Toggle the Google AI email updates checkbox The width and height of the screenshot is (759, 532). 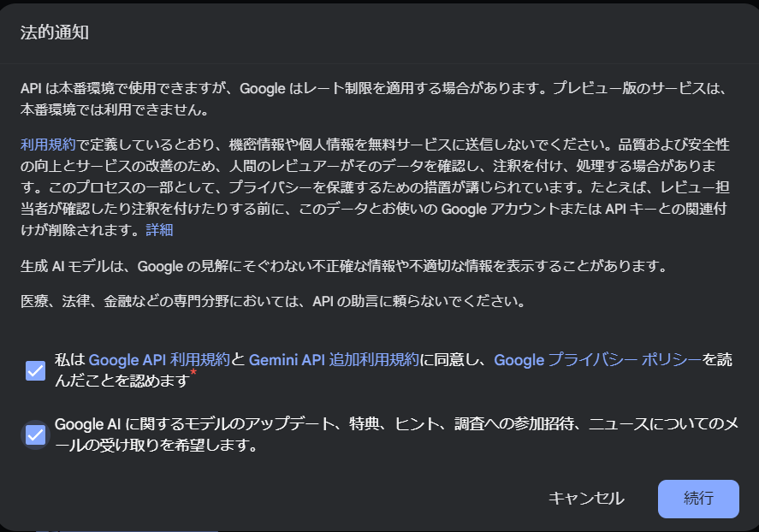35,434
